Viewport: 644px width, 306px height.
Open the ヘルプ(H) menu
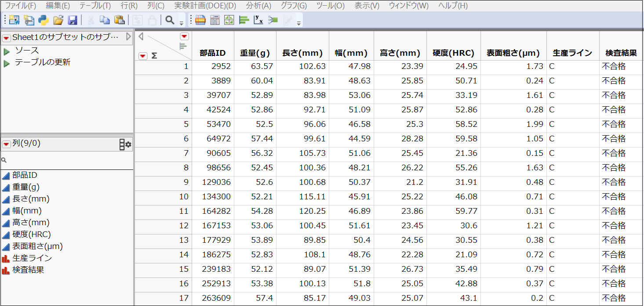point(453,6)
